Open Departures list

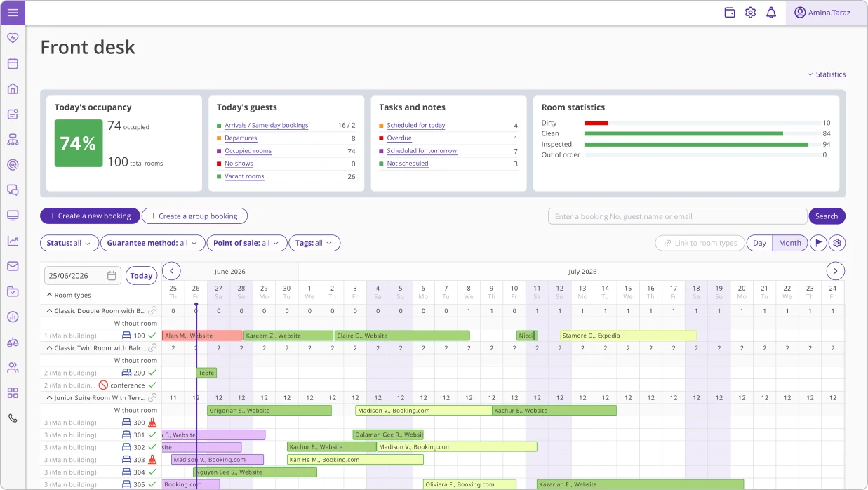point(241,138)
